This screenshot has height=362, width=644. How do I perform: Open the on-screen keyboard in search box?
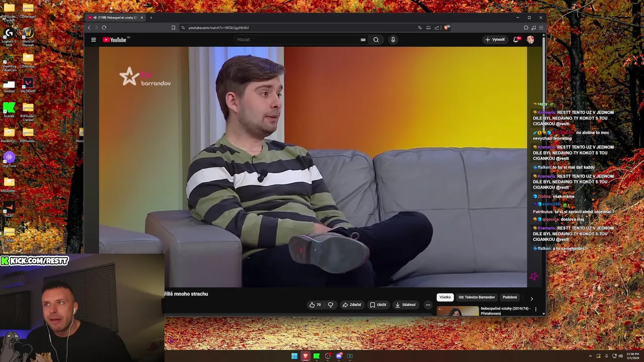point(363,40)
